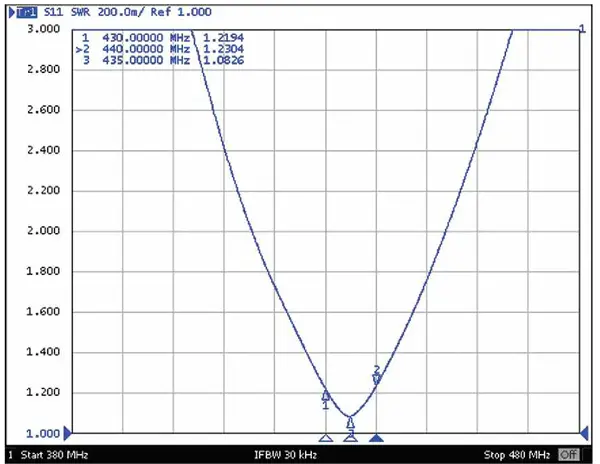
Task: Click hollow marker 1 triangle on frequency axis
Action: coord(325,438)
